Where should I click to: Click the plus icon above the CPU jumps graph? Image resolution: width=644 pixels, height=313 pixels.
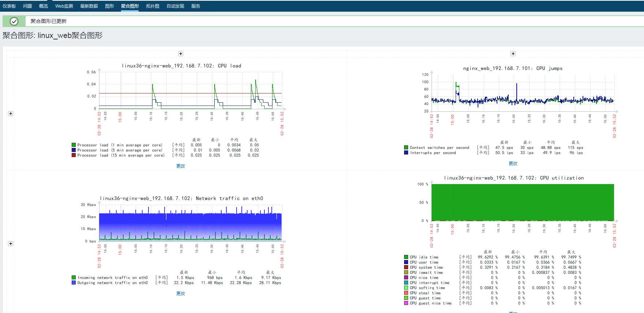coord(513,54)
